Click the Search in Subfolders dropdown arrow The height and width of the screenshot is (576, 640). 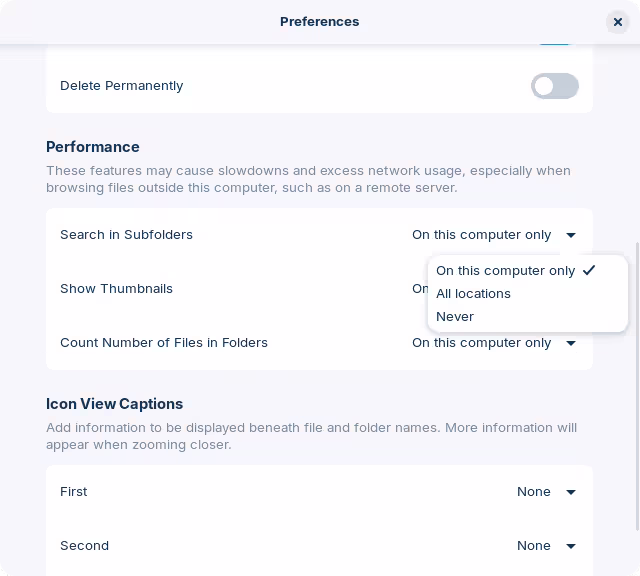pos(571,235)
